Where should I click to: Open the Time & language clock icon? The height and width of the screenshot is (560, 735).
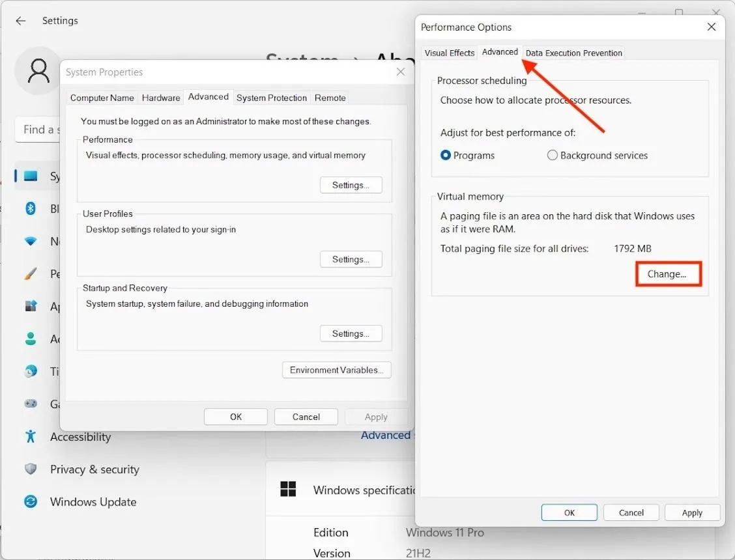(x=31, y=371)
